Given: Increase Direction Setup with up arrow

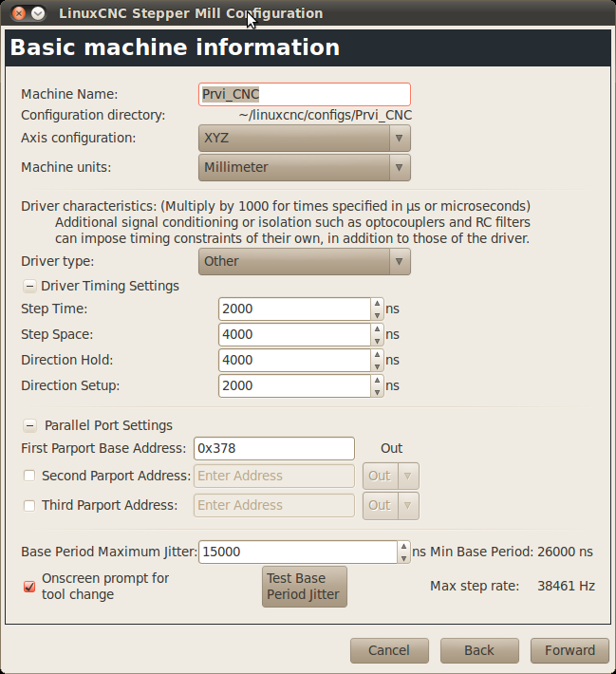Looking at the screenshot, I should click(377, 380).
